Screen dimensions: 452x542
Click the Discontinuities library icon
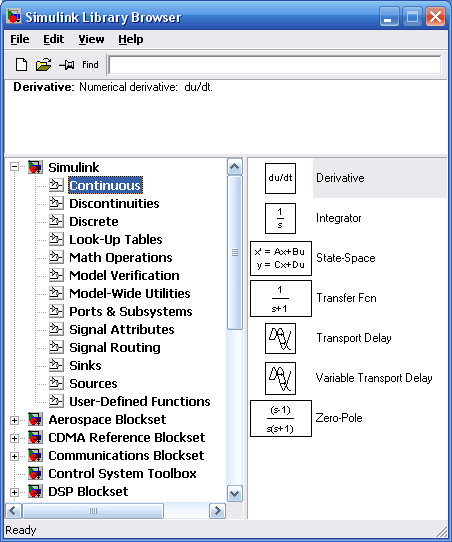56,203
